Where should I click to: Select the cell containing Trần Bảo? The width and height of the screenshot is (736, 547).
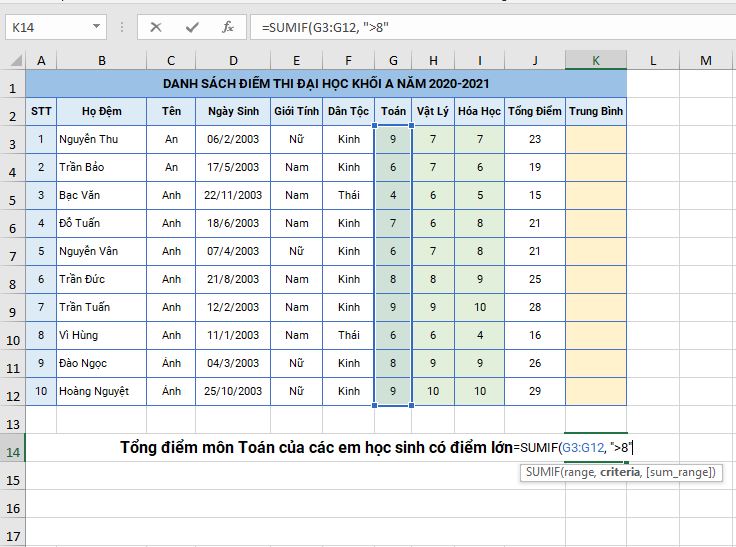102,168
